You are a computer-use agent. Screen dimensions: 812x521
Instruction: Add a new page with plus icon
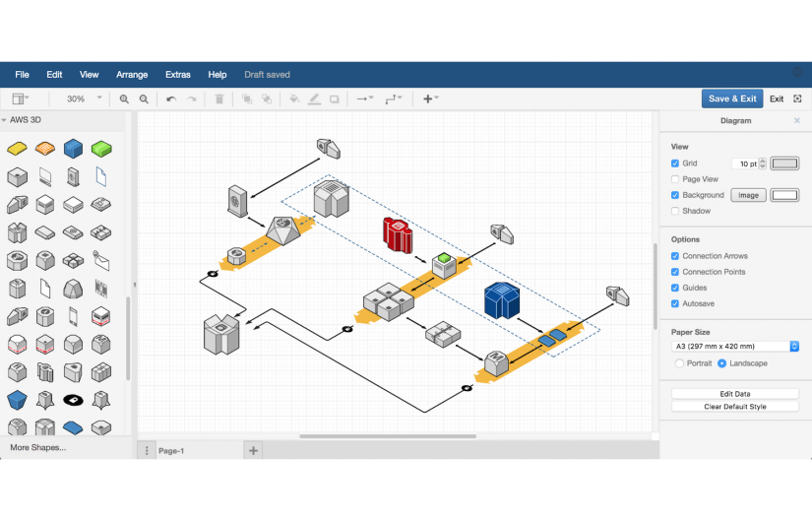pyautogui.click(x=253, y=450)
